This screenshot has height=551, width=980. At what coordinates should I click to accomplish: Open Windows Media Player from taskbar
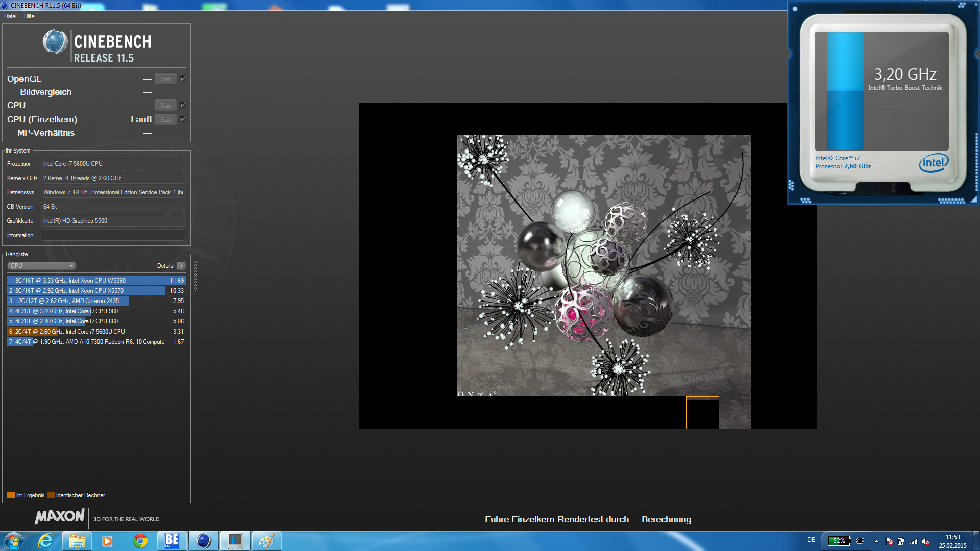108,541
